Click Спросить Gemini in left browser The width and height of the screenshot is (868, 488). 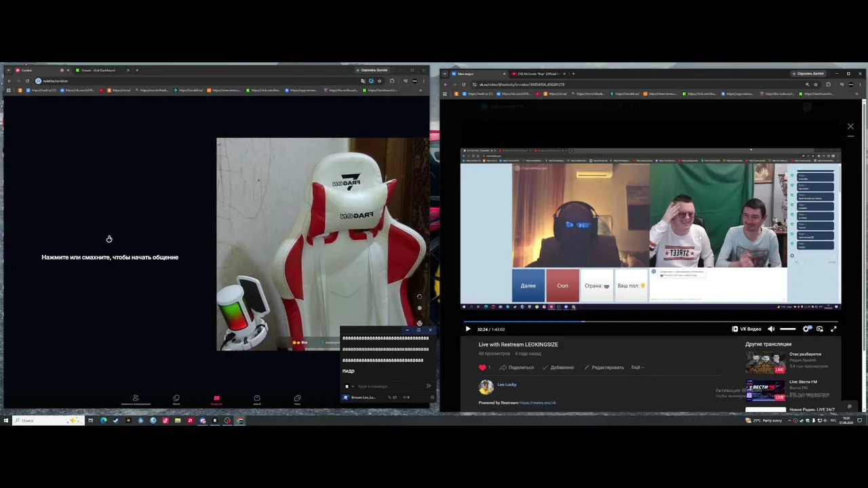[372, 70]
